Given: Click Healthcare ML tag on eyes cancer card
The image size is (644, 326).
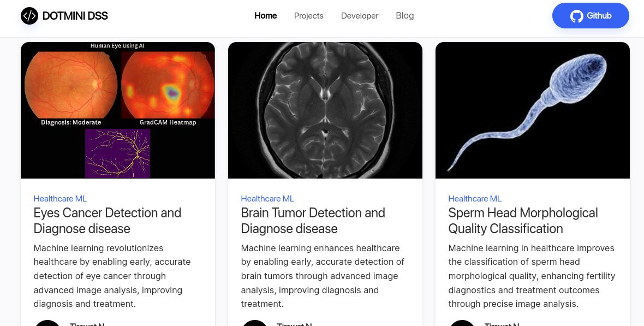Looking at the screenshot, I should point(60,199).
